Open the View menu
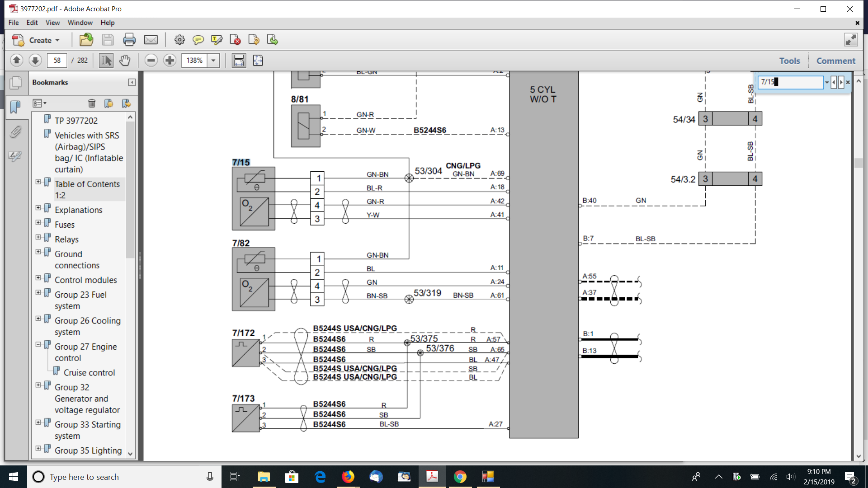 coord(52,23)
